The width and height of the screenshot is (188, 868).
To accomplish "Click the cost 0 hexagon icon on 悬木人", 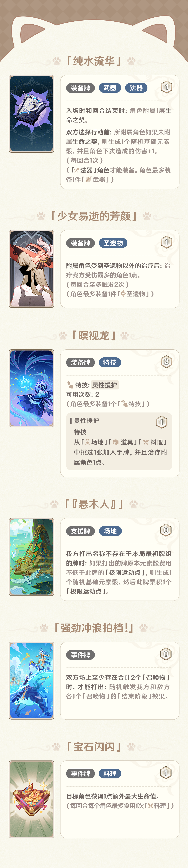I will (166, 530).
